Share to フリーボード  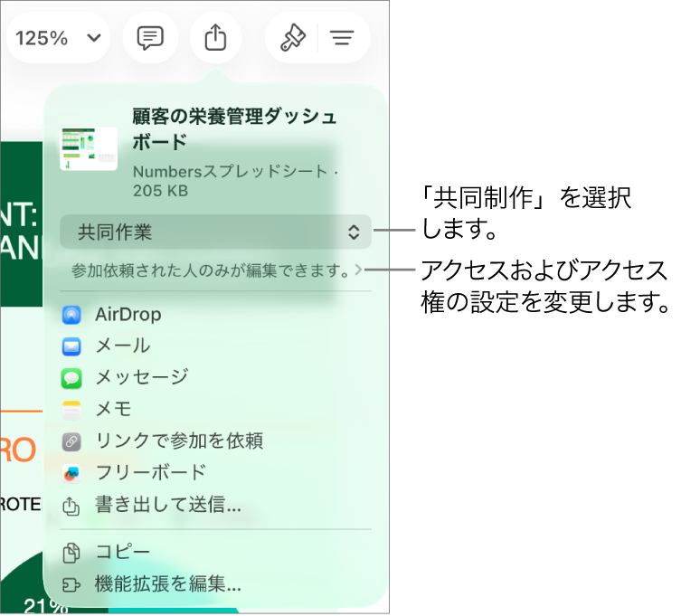pyautogui.click(x=151, y=473)
